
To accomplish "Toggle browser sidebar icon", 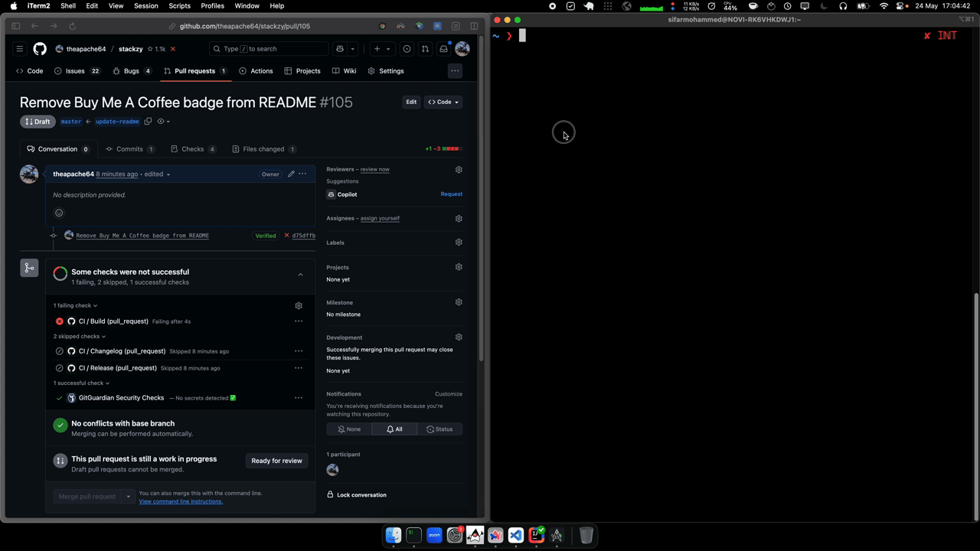I will pos(15,26).
